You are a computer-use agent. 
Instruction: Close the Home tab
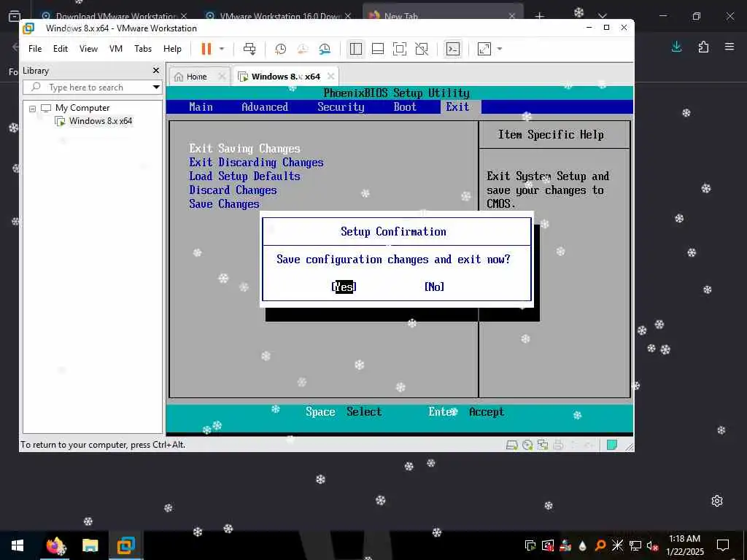[222, 76]
